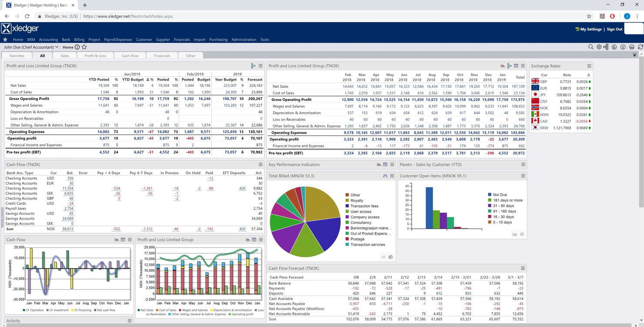Click Royalty legend color swatch

[x=347, y=201]
